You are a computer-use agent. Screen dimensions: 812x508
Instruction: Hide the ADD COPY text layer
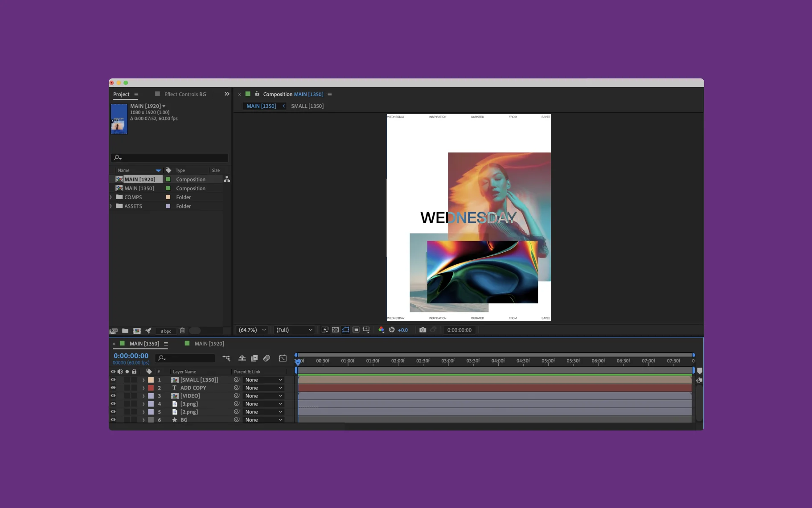(x=113, y=388)
